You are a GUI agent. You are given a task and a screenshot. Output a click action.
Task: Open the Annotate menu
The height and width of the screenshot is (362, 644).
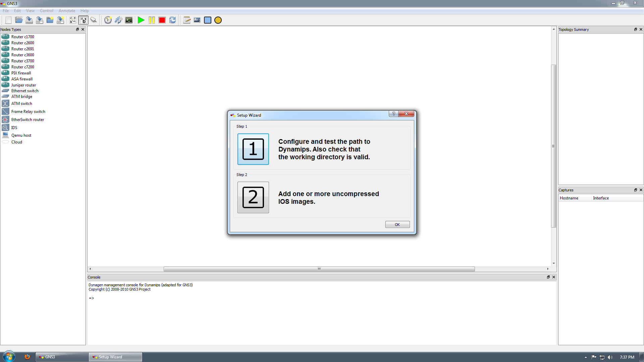(67, 11)
